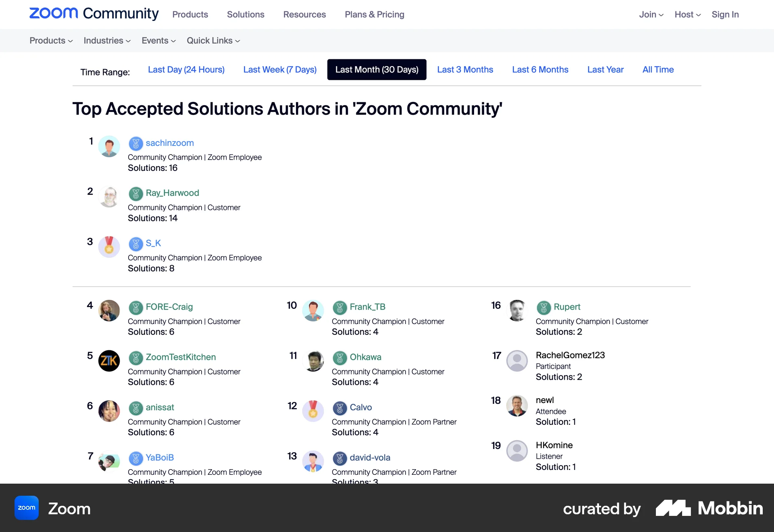
Task: Select the Last Month (30 Days) highlighted filter
Action: coord(377,69)
